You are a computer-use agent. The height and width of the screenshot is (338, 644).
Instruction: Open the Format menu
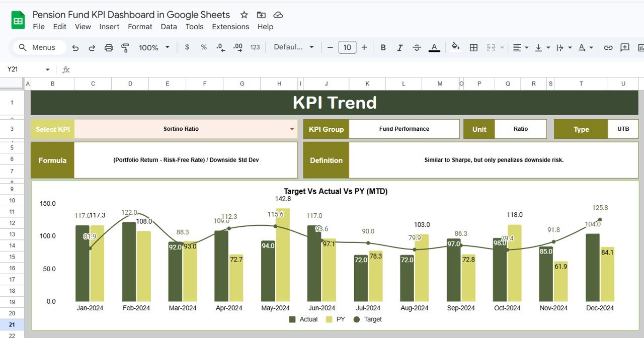[140, 27]
